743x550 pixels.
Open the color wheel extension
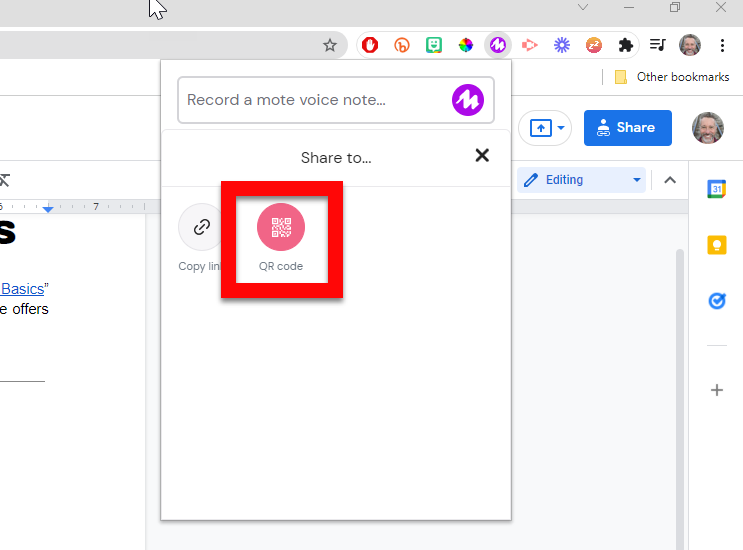tap(466, 45)
